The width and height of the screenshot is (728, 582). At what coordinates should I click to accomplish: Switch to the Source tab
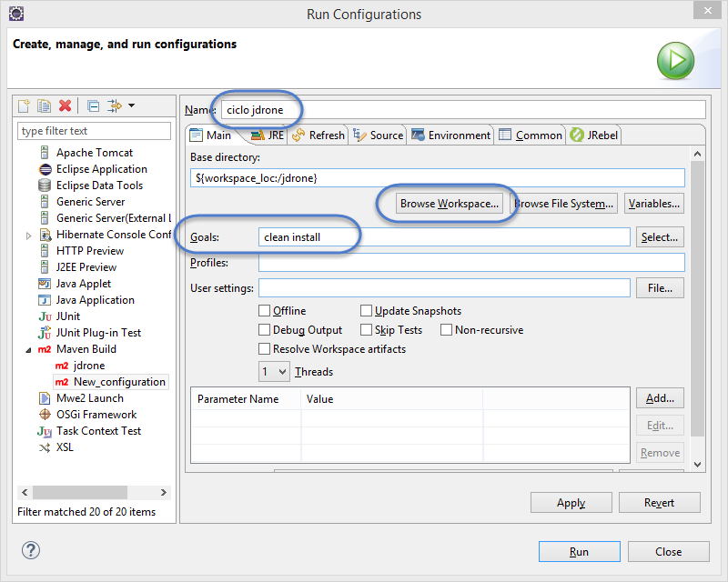coord(378,135)
